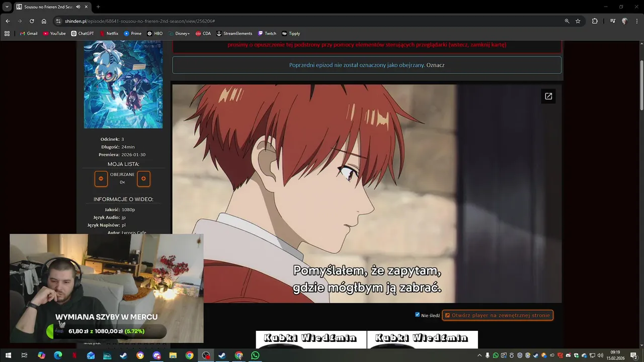Viewport: 644px width, 362px height.
Task: Open Disney+ app from the taskbar
Action: (x=107, y=355)
